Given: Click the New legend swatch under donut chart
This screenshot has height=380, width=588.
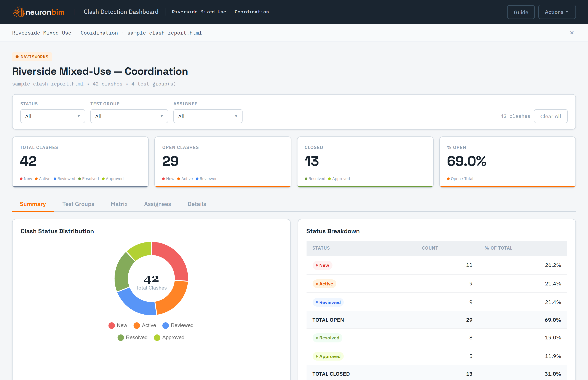Looking at the screenshot, I should [x=111, y=325].
